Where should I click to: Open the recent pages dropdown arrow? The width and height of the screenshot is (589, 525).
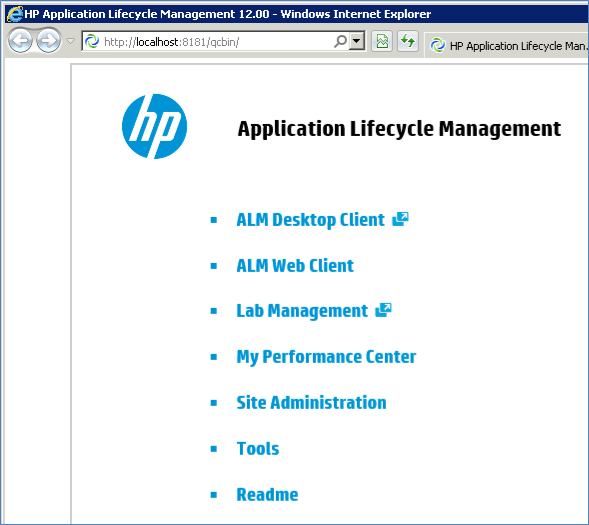(70, 41)
